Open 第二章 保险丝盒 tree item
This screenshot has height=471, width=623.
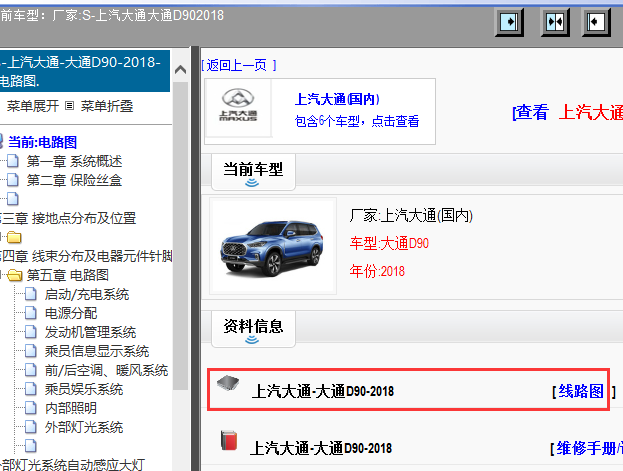click(74, 180)
